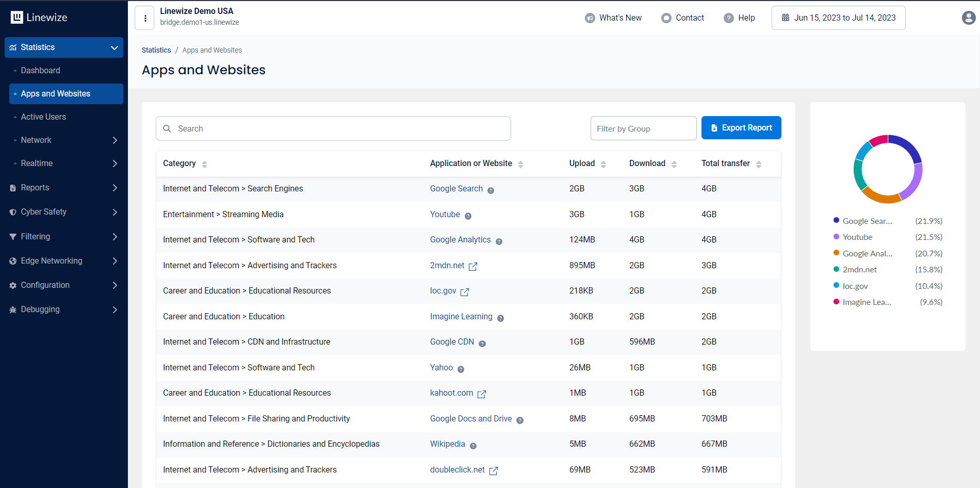Click the user profile avatar icon
This screenshot has width=980, height=488.
(x=968, y=18)
